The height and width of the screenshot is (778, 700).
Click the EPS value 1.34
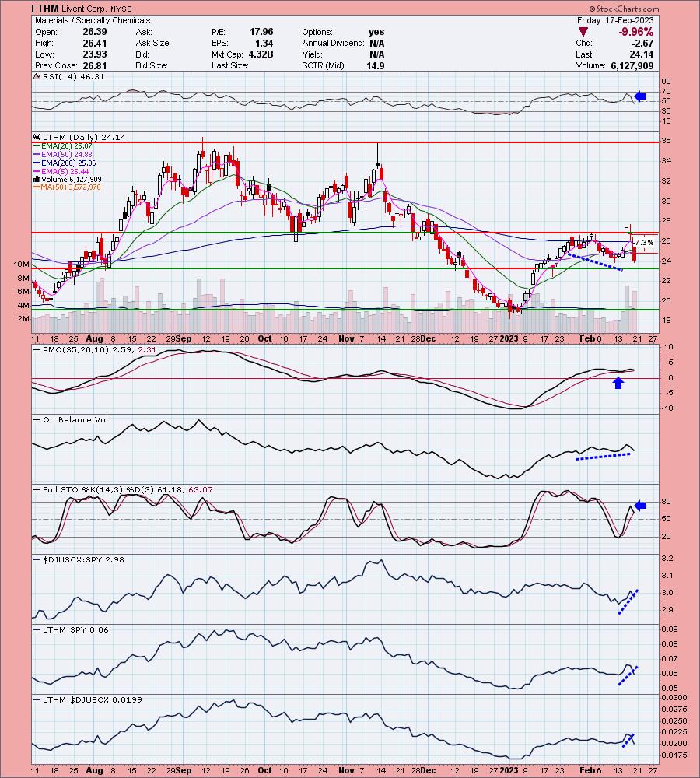264,43
